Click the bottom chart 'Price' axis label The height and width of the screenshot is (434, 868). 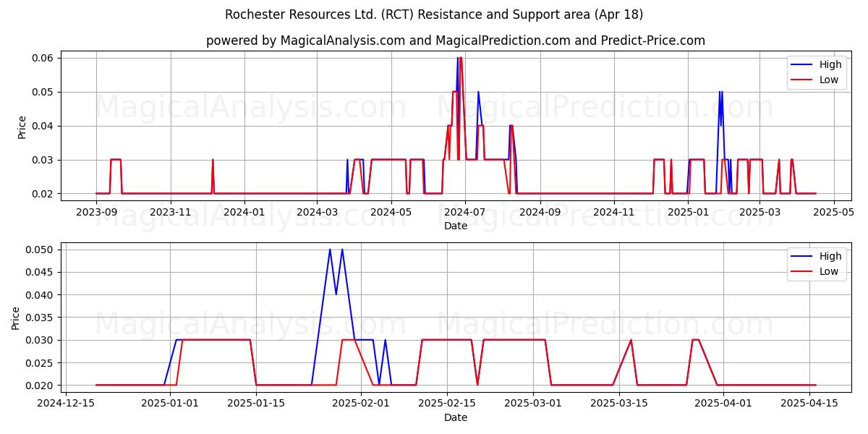16,318
